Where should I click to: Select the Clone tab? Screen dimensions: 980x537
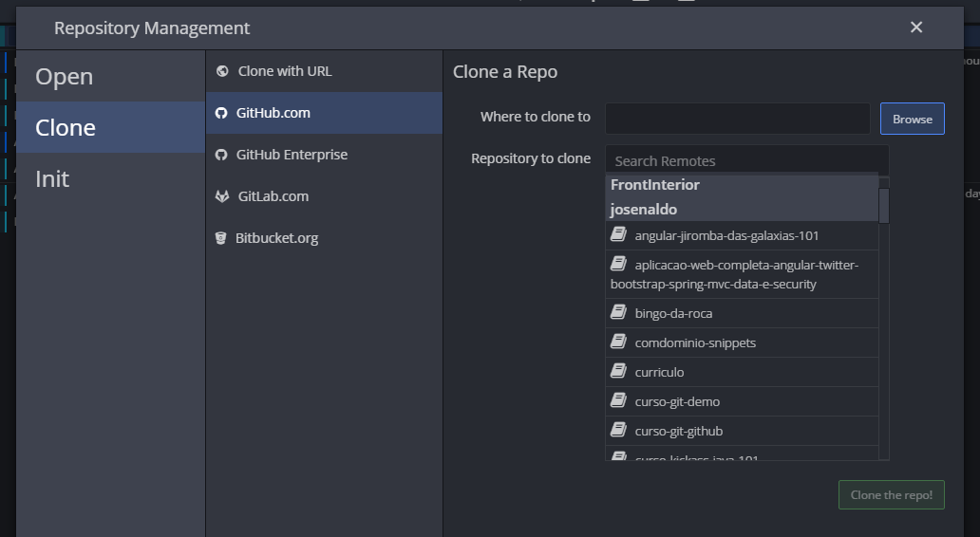(x=110, y=127)
